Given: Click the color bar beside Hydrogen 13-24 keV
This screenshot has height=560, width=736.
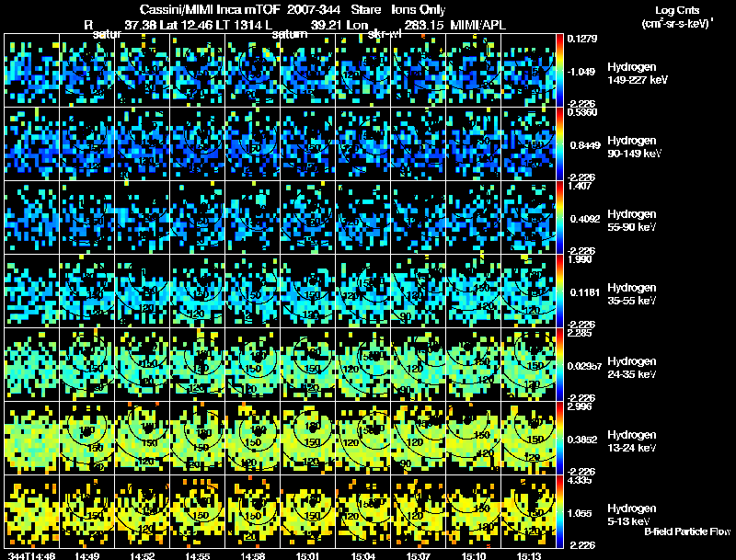Looking at the screenshot, I should point(559,439).
